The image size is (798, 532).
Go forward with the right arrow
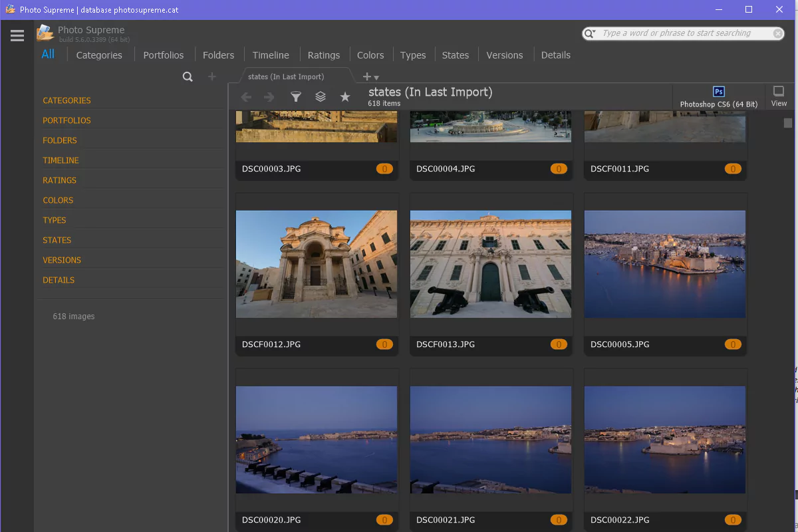pyautogui.click(x=269, y=97)
